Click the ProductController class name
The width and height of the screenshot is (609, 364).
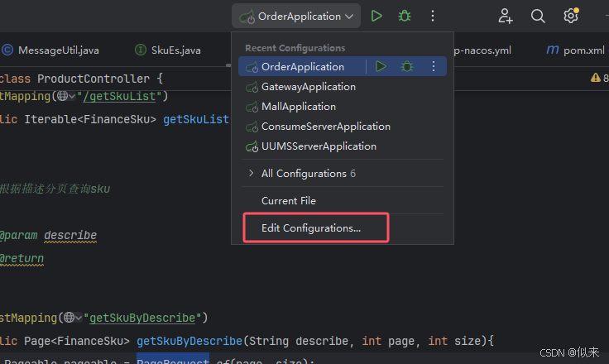[94, 79]
